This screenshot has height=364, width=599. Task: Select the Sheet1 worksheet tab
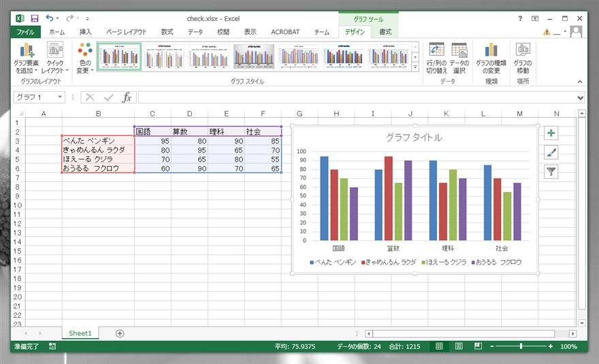click(80, 333)
